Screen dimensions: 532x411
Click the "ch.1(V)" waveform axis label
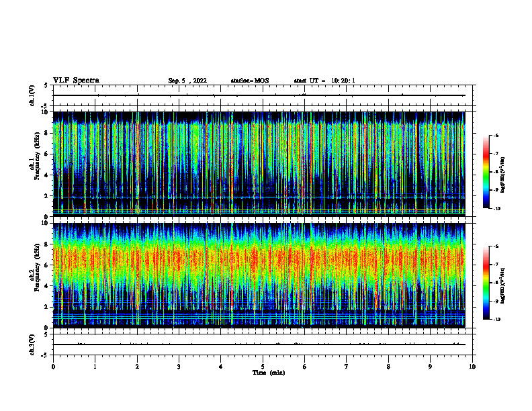coord(32,95)
